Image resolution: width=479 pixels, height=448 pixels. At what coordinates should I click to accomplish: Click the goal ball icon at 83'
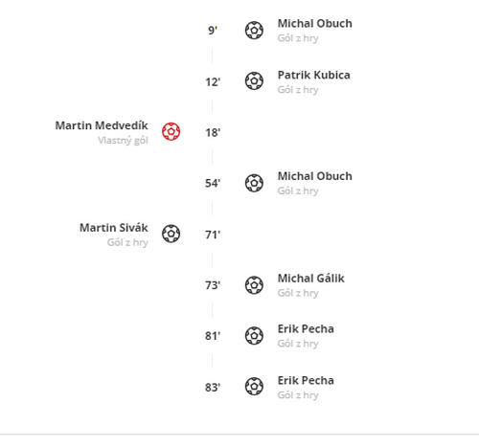tap(254, 387)
